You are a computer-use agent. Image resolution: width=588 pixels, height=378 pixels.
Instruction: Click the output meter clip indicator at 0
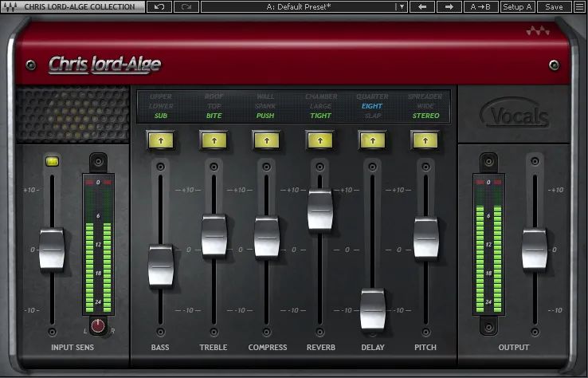point(488,183)
